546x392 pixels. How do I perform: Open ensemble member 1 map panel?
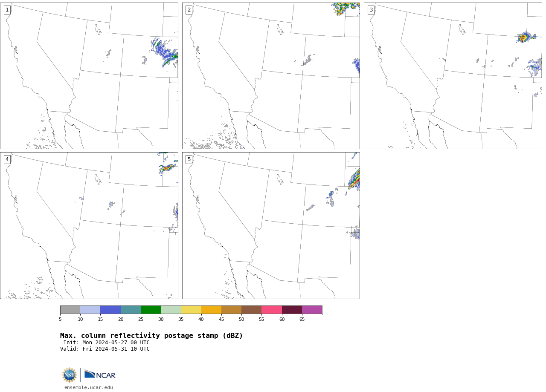[89, 76]
